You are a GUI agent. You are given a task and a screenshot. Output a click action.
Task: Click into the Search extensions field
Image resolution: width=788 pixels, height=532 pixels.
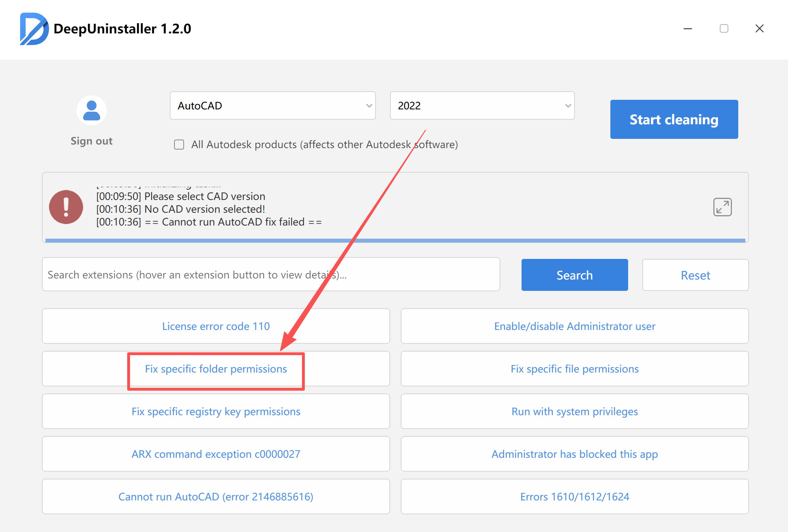(x=271, y=275)
